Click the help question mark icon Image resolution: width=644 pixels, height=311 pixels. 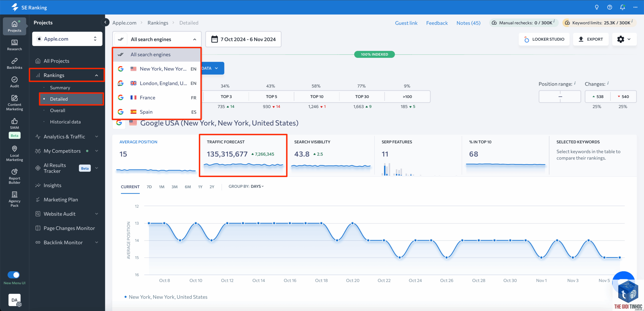coord(610,7)
